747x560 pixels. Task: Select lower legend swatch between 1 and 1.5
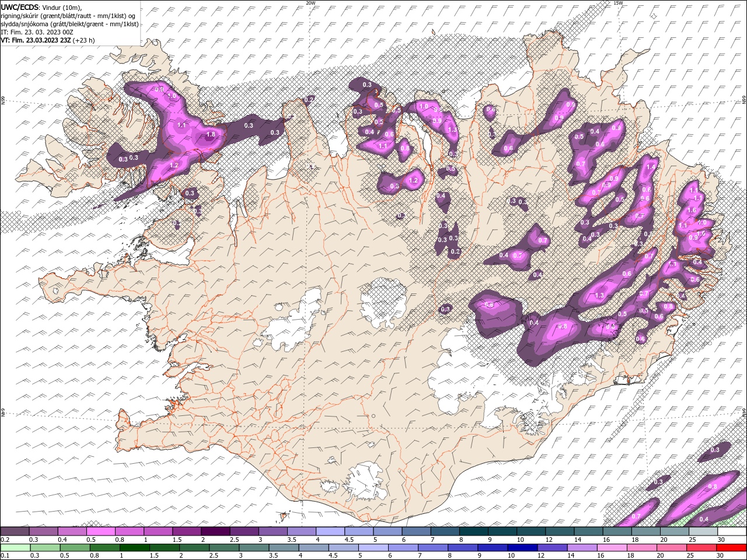coord(135,547)
